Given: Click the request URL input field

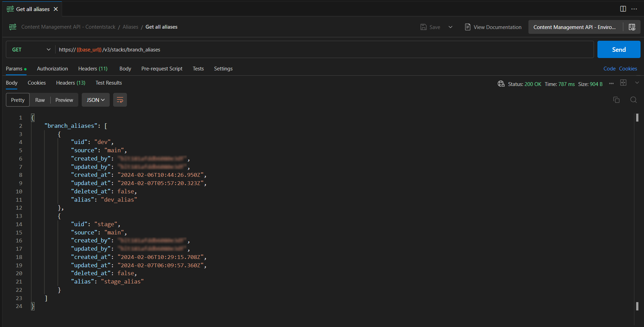Looking at the screenshot, I should (324, 50).
